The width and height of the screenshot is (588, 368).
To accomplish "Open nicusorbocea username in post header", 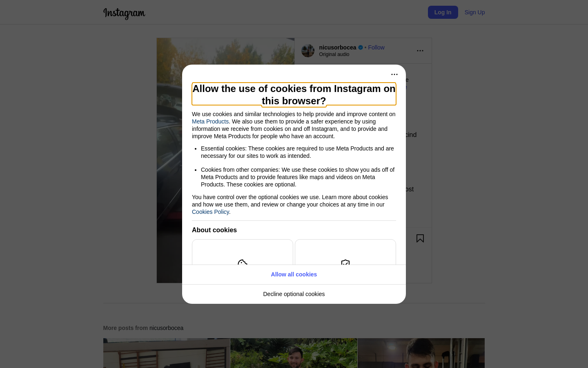I will click(x=338, y=47).
